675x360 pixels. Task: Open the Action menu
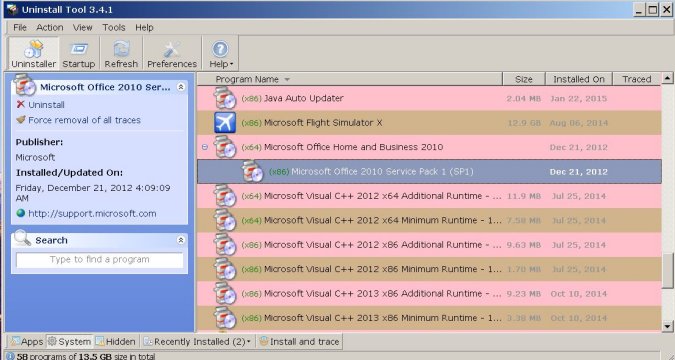click(x=50, y=27)
